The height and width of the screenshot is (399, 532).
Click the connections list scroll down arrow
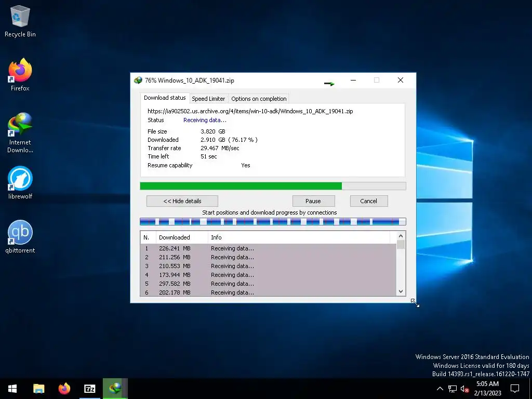coord(401,291)
